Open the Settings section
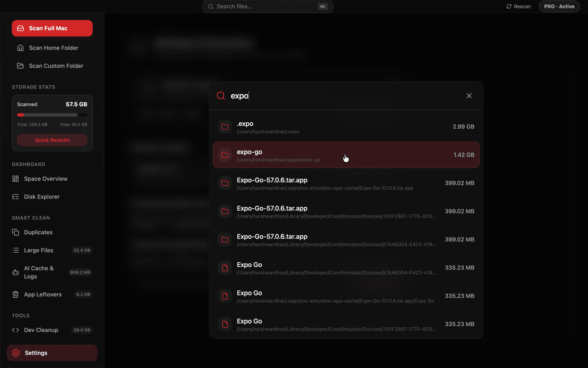Viewport: 588px width, 368px height. [x=52, y=353]
